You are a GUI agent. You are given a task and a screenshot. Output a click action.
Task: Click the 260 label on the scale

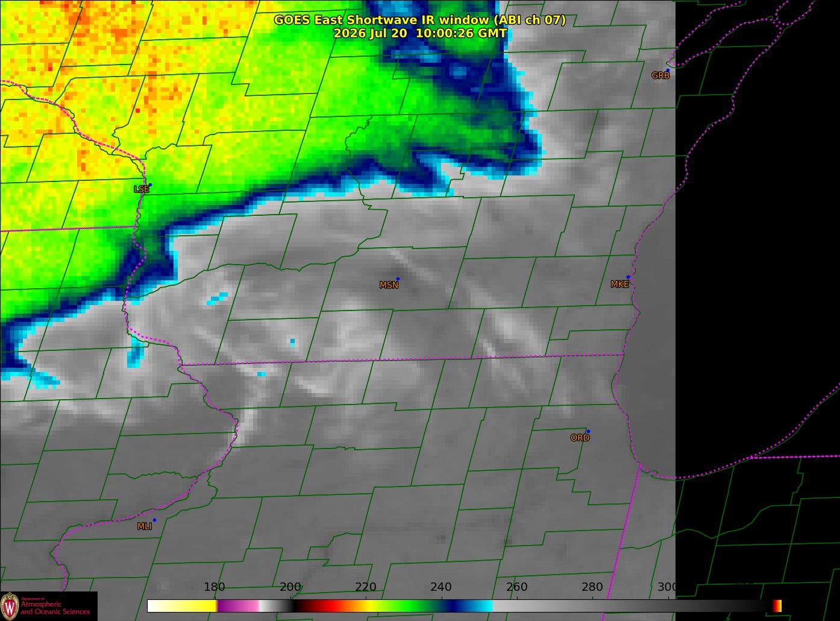click(x=517, y=587)
